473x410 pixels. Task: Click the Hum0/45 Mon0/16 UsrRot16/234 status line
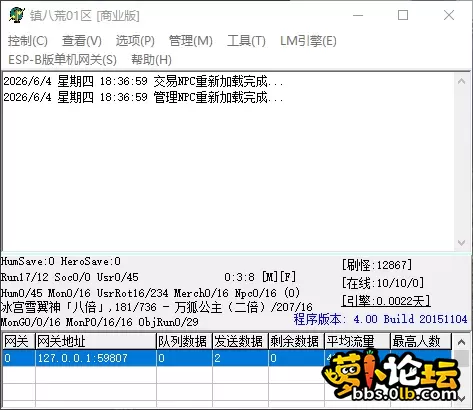150,293
